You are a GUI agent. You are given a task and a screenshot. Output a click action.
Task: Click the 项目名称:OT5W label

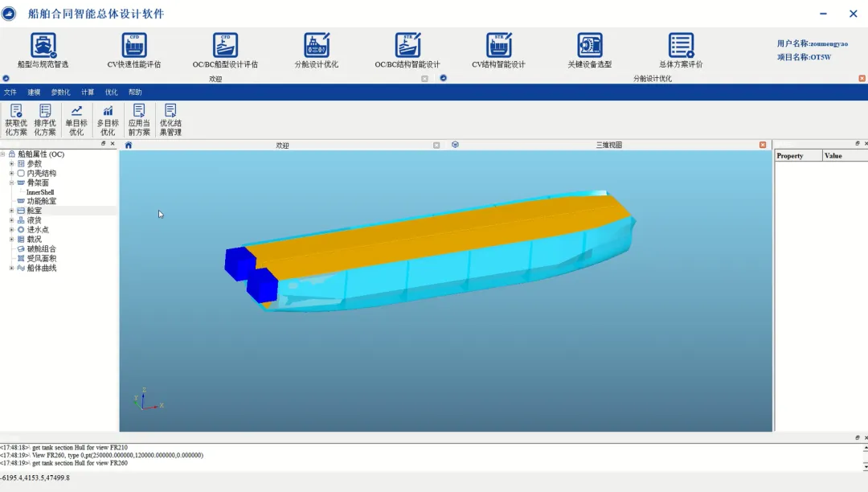tap(803, 57)
